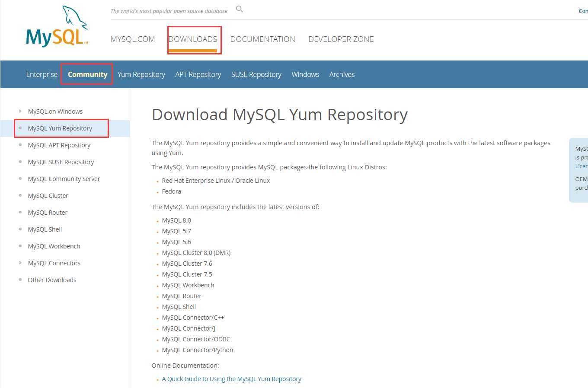Open the search magnifier icon
The height and width of the screenshot is (388, 588).
(240, 9)
